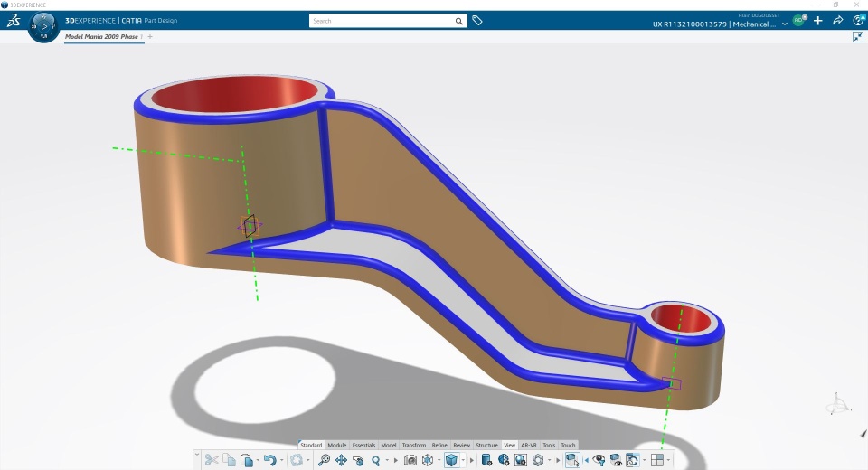Click into the Search field
Screen dimensions: 868x470
pyautogui.click(x=382, y=21)
